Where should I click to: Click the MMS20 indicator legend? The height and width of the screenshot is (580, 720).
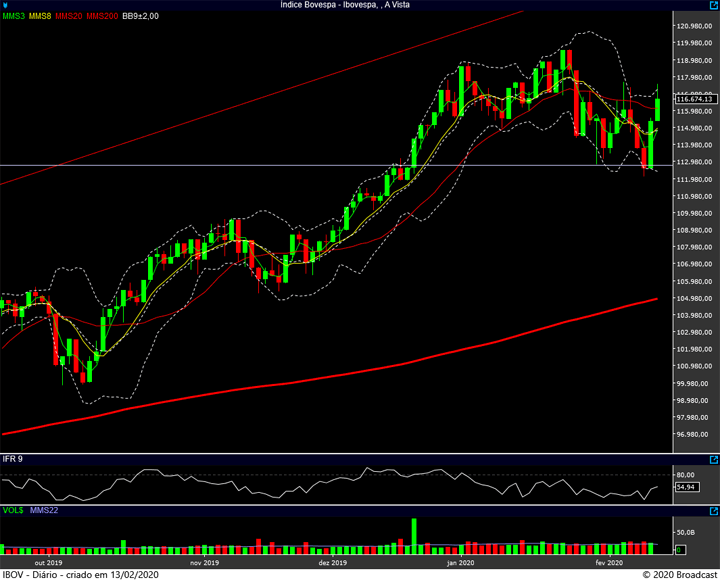68,17
